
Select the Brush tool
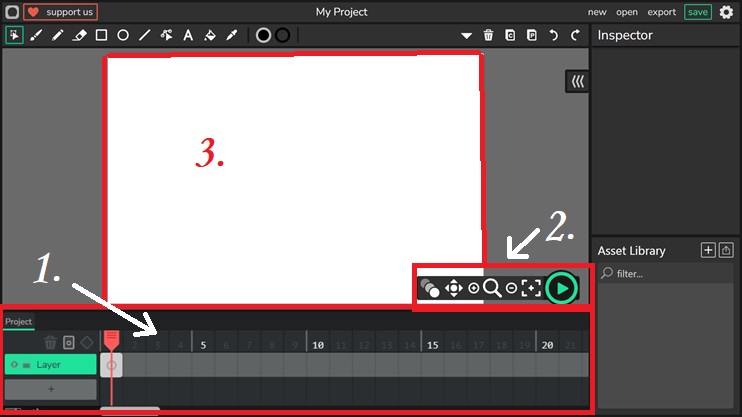[36, 35]
